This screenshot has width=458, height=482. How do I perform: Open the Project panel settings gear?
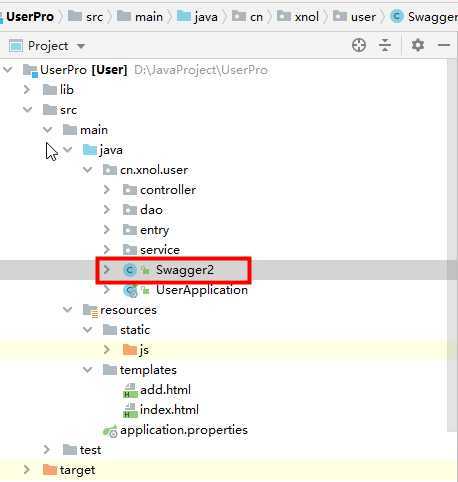pos(418,45)
